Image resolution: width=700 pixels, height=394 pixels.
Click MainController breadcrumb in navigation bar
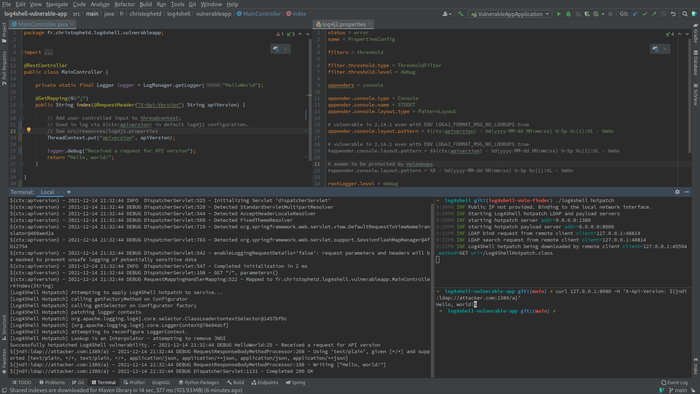259,14
